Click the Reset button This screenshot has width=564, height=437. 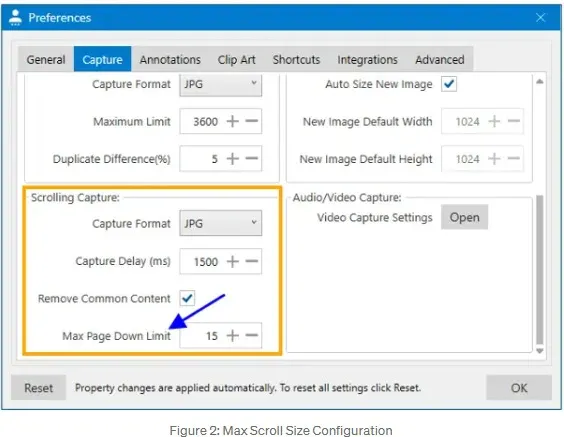pyautogui.click(x=38, y=388)
